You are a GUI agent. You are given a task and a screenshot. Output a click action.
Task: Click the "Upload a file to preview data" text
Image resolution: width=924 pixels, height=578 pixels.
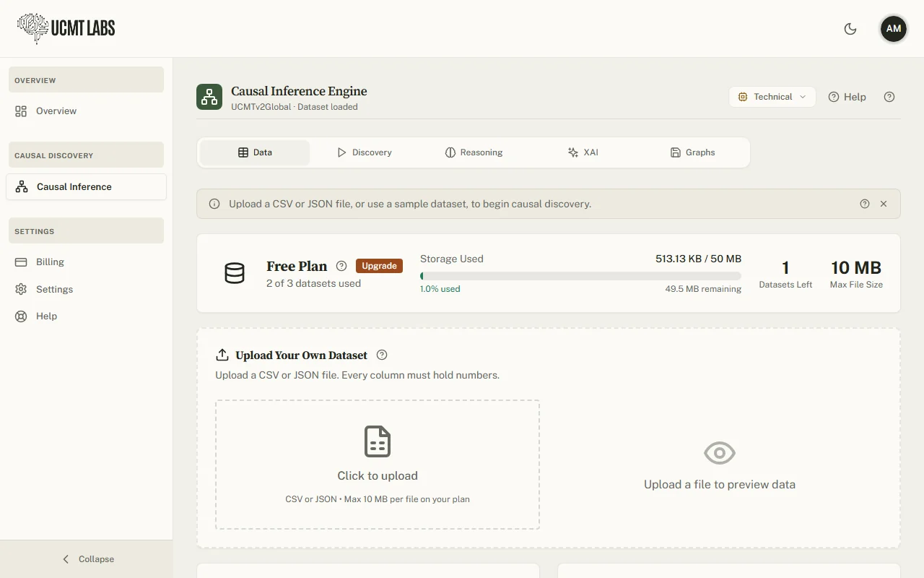point(720,485)
